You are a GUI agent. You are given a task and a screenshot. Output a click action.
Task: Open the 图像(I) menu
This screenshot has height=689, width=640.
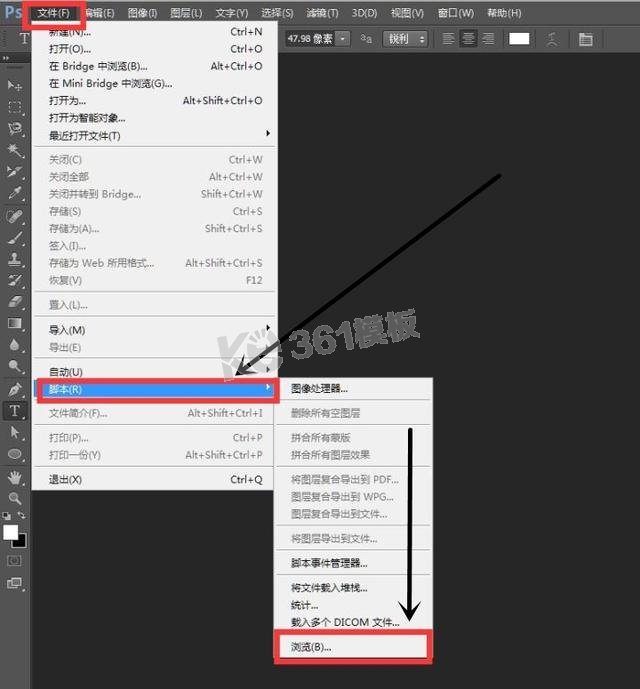(x=142, y=13)
